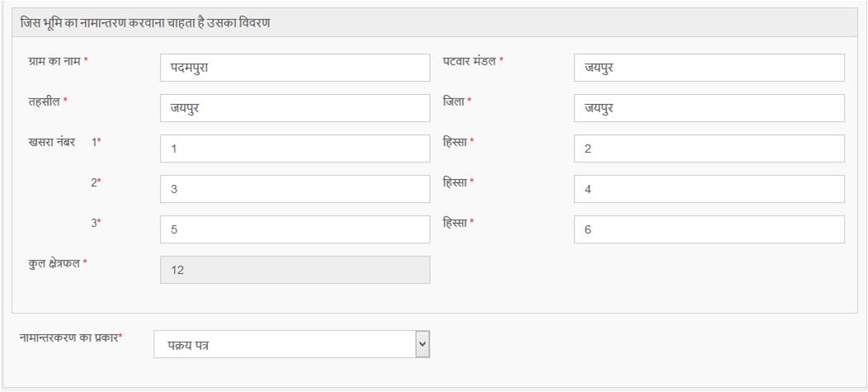Click the पटवार मंडल label text
The height and width of the screenshot is (392, 868).
469,62
